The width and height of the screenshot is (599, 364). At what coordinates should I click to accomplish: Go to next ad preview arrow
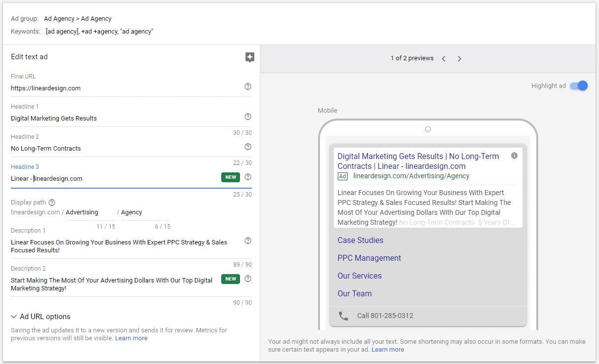tap(459, 59)
